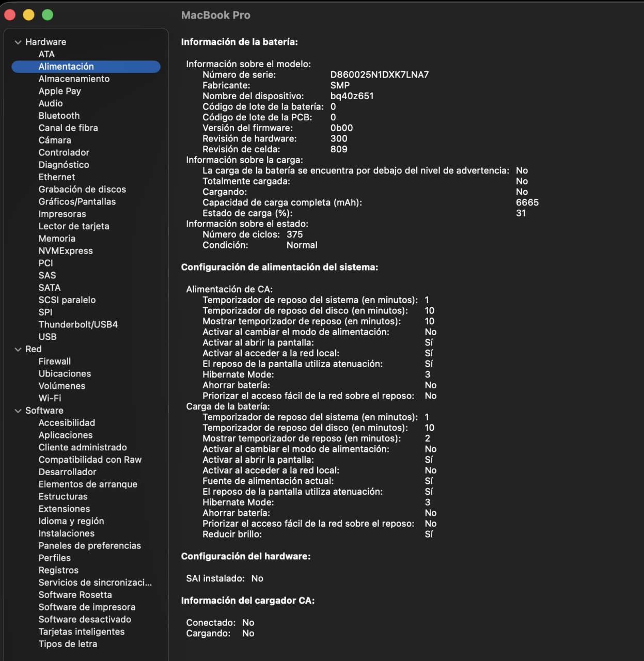Open SATA hardware entry

[50, 288]
